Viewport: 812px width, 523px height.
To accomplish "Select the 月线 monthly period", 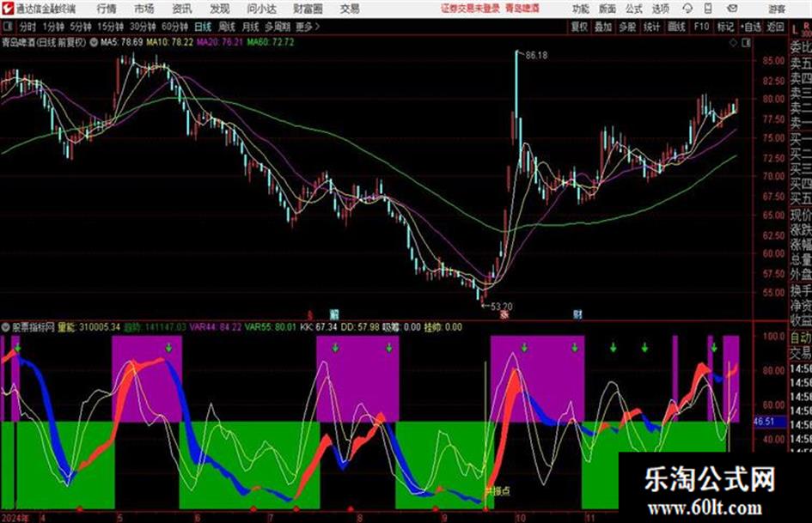I will [x=250, y=27].
